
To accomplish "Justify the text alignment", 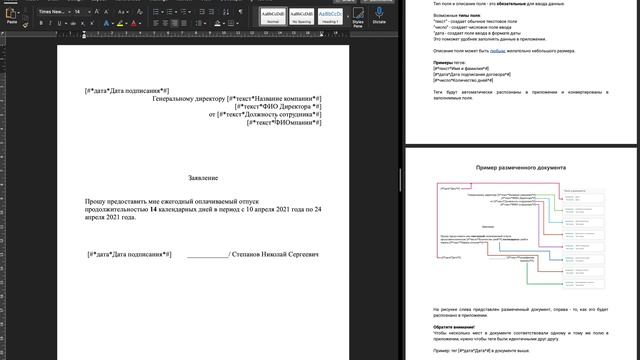I will pos(184,24).
